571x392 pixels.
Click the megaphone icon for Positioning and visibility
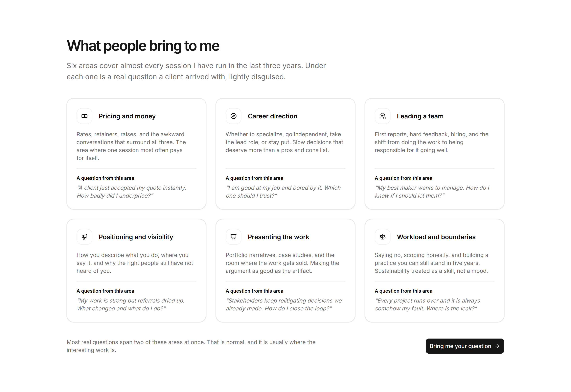tap(84, 237)
